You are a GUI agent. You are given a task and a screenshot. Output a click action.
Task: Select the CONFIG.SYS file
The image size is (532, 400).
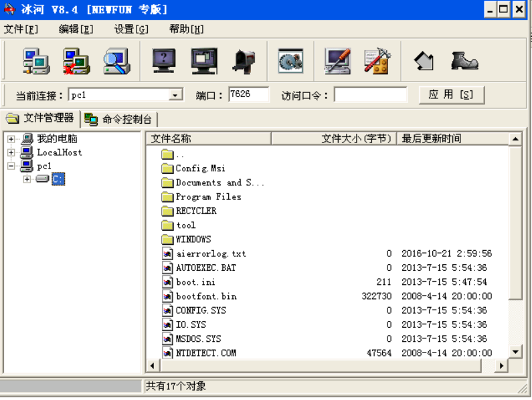(x=194, y=310)
